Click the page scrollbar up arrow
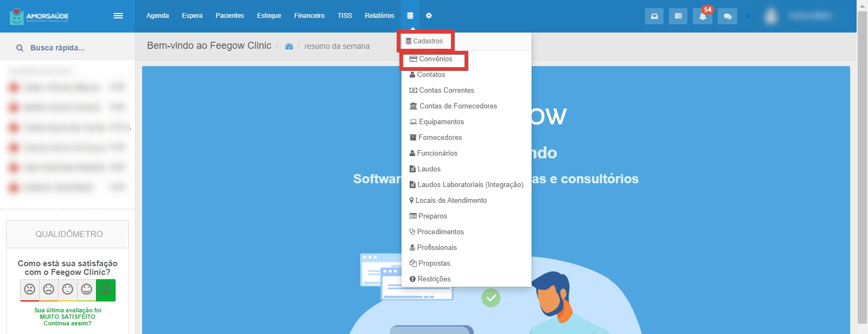Viewport: 868px width, 334px height. (x=862, y=5)
